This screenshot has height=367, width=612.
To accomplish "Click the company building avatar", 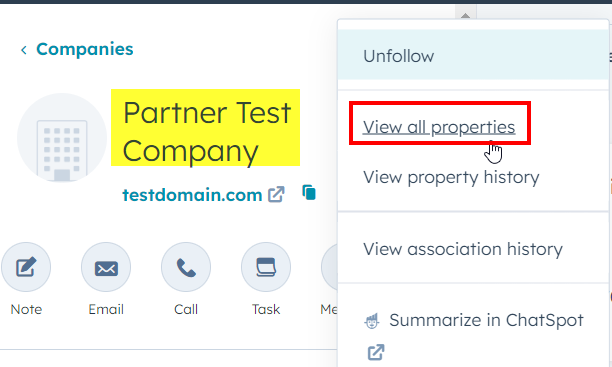I will (x=62, y=138).
